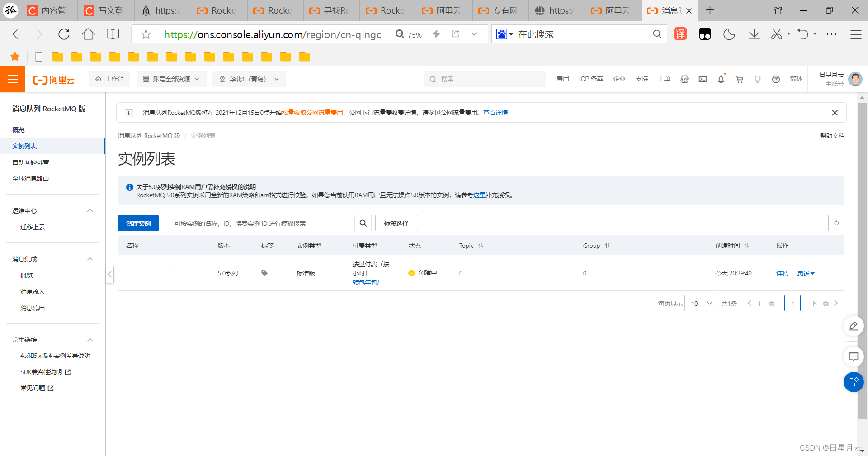Click the 创建实例 button
868x456 pixels.
(x=138, y=223)
